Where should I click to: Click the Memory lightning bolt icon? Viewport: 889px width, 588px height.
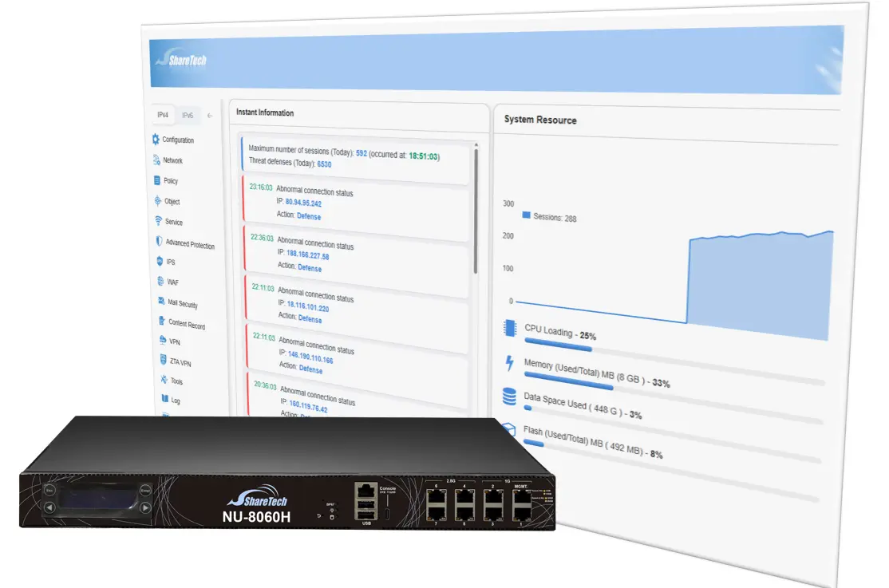[x=509, y=363]
